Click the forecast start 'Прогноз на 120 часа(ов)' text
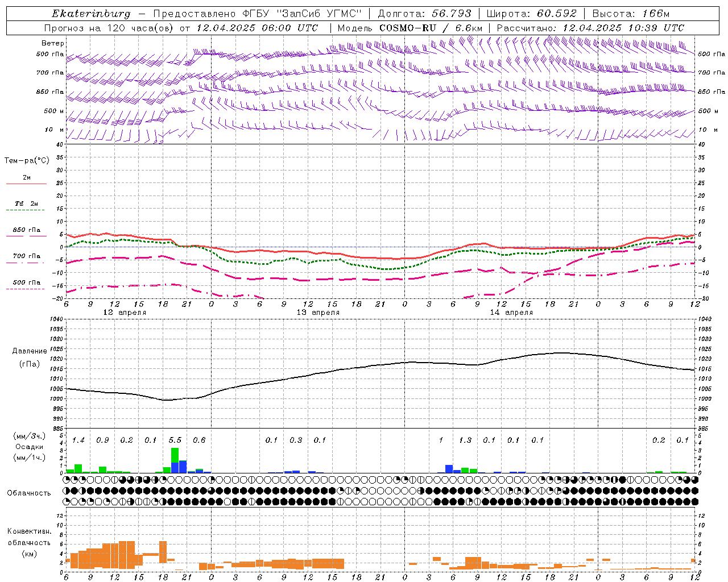Screen dimensions: 728x582 pyautogui.click(x=110, y=28)
